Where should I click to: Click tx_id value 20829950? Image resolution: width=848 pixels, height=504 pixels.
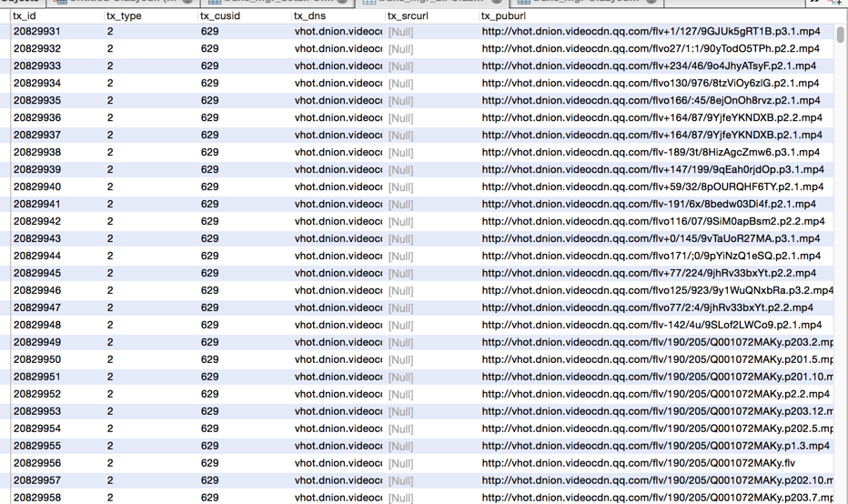(x=36, y=359)
